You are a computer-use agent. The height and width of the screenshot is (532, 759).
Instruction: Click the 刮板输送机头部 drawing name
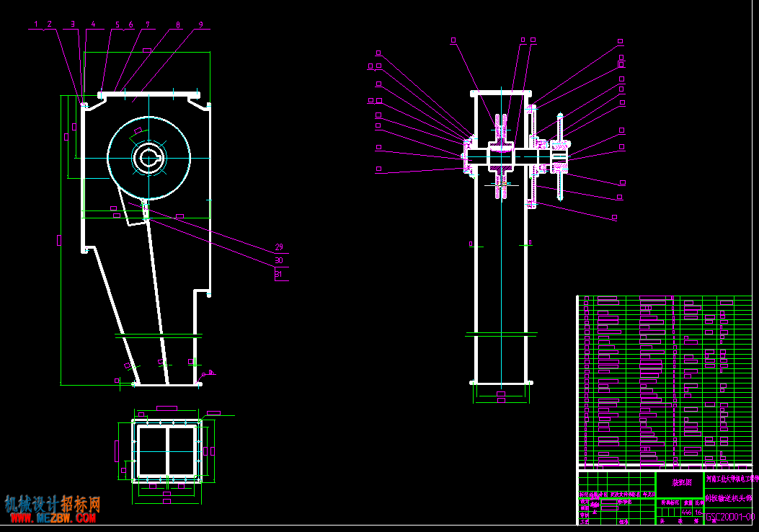729,498
